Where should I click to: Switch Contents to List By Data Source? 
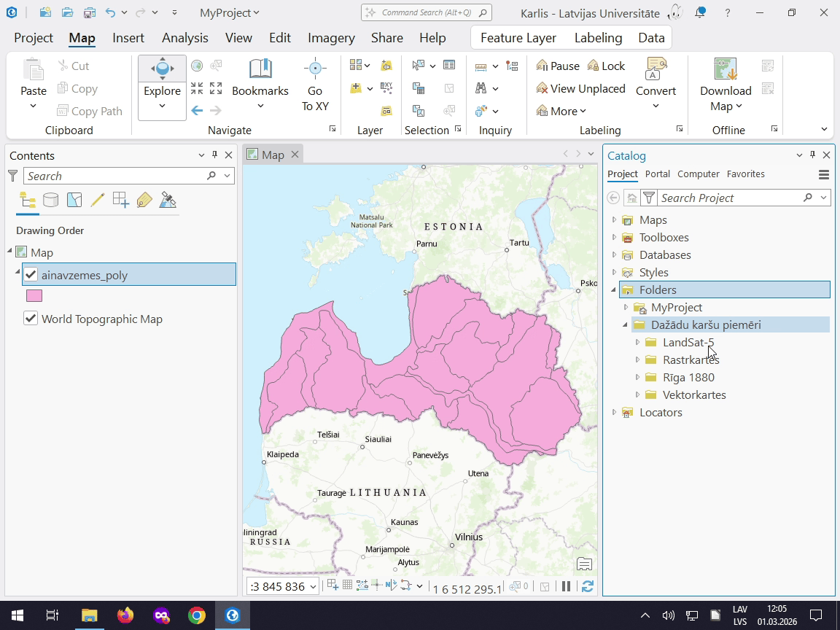pyautogui.click(x=50, y=200)
